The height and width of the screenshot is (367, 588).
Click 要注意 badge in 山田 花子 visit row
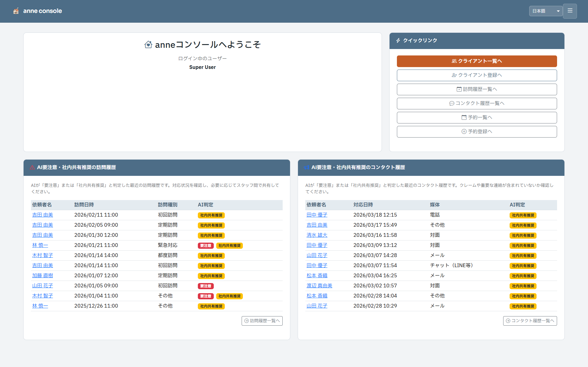(206, 286)
